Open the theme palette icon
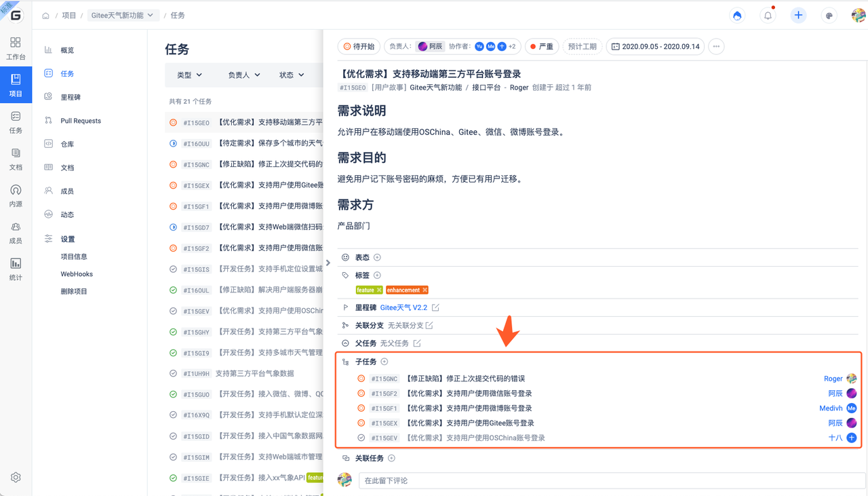Image resolution: width=868 pixels, height=496 pixels. click(829, 16)
